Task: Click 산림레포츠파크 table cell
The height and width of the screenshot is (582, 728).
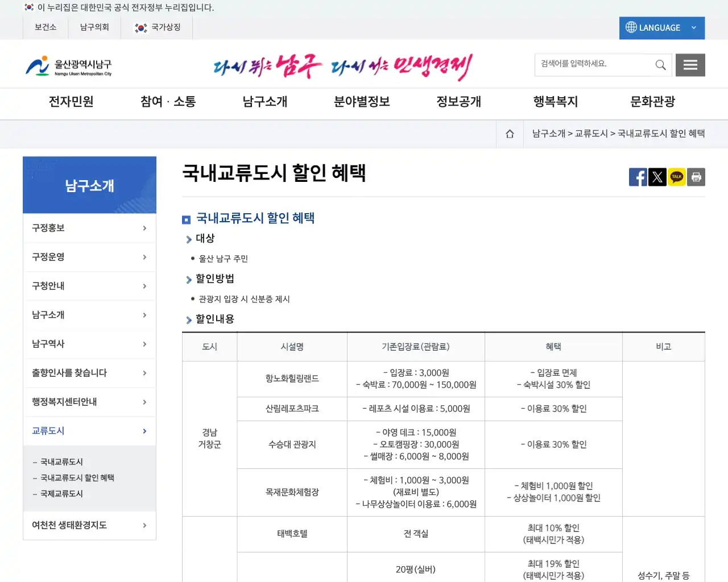Action: pos(292,409)
